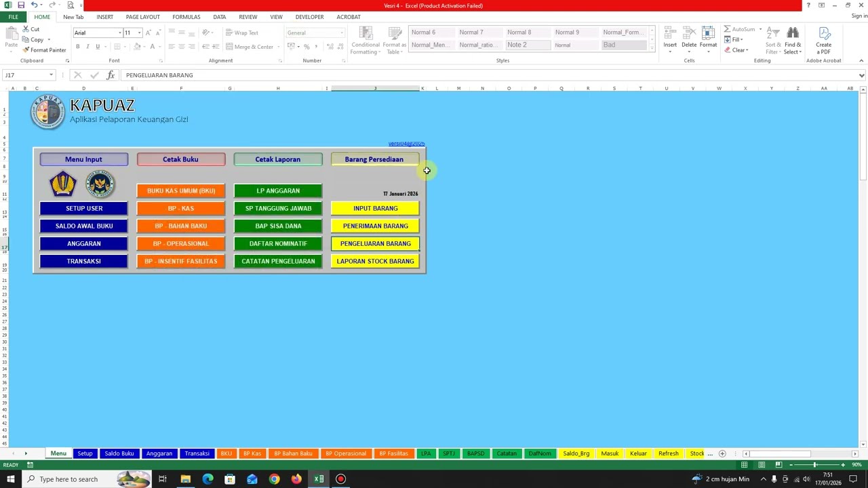The height and width of the screenshot is (488, 868).
Task: Adjust the zoom slider in status bar
Action: coord(815,465)
